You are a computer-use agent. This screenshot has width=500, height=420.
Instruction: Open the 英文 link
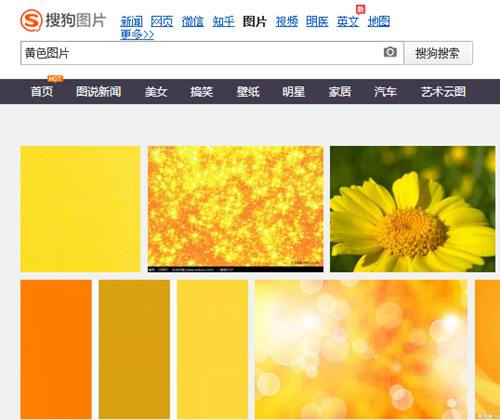[348, 21]
